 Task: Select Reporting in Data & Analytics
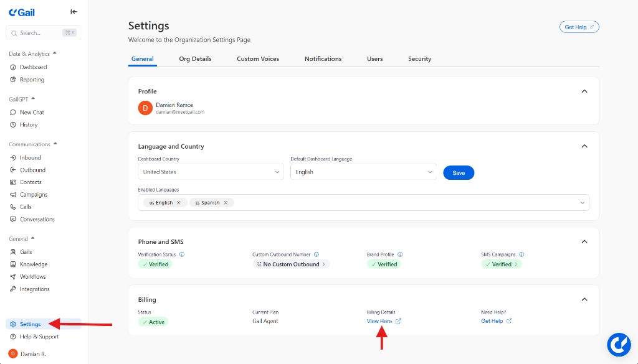pos(31,79)
